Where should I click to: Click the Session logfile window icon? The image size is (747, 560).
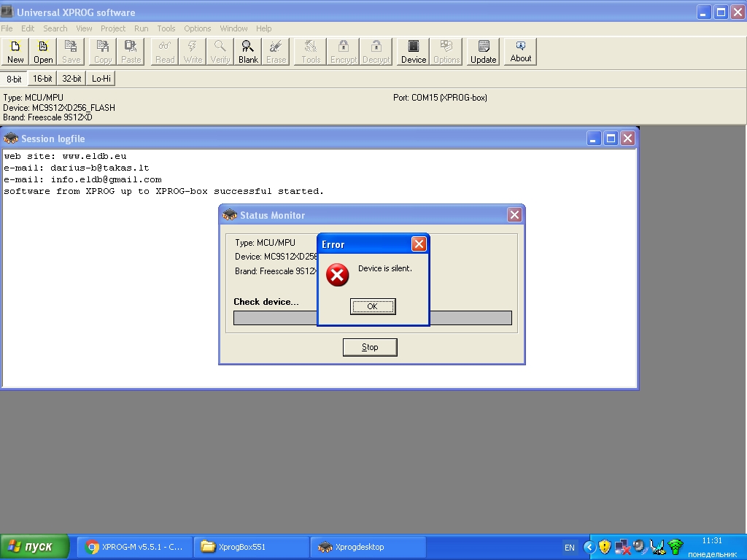tap(11, 139)
